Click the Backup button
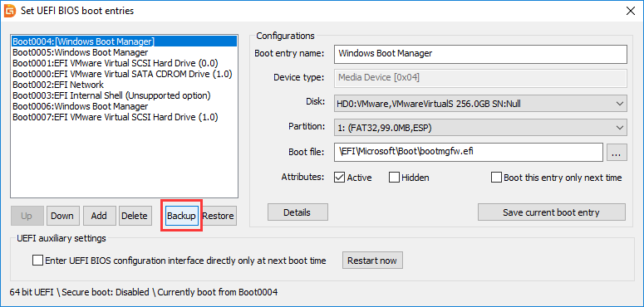 [181, 216]
